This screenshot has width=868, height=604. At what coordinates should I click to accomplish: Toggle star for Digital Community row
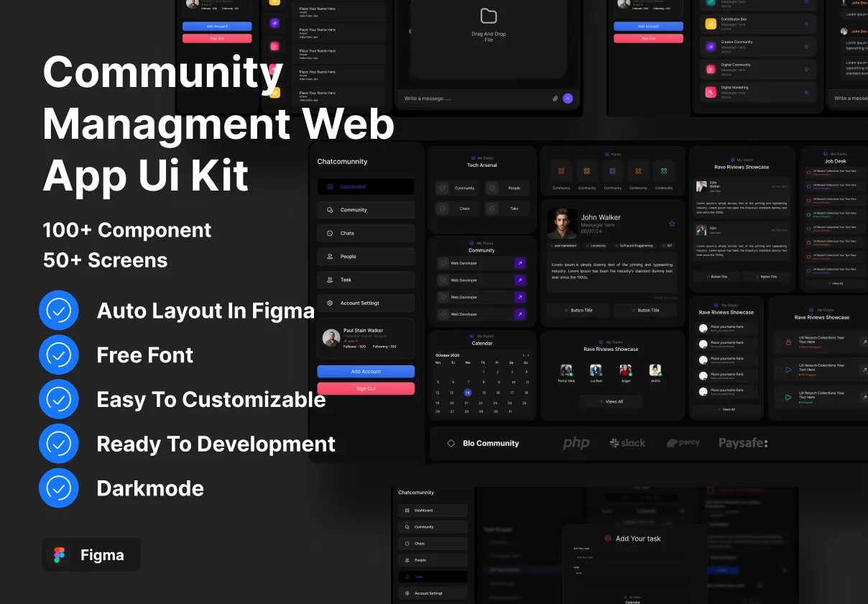coord(806,70)
